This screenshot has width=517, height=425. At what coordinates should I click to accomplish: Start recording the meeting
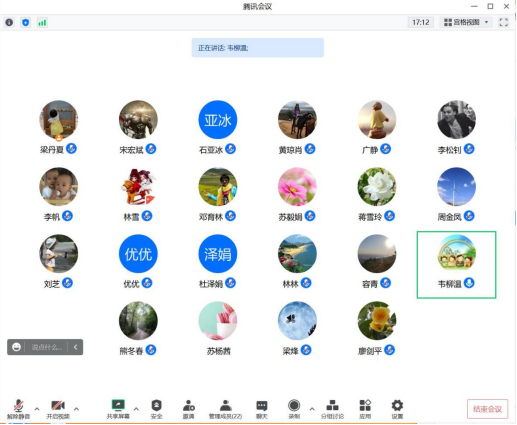pos(294,409)
